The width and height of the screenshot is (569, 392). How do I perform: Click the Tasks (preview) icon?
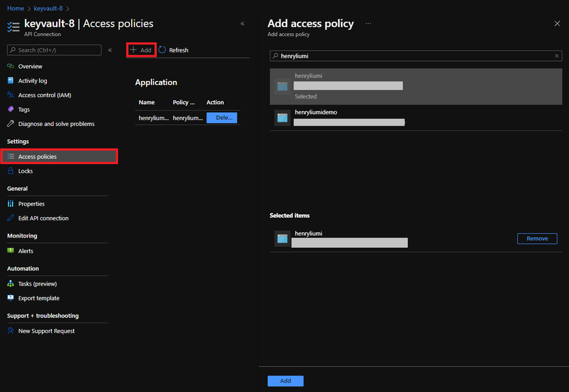(x=10, y=284)
